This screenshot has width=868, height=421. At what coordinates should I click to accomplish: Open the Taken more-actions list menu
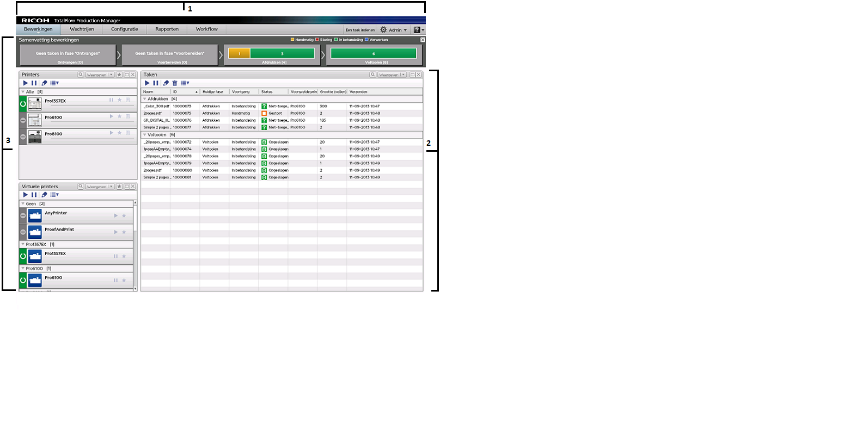pos(185,83)
